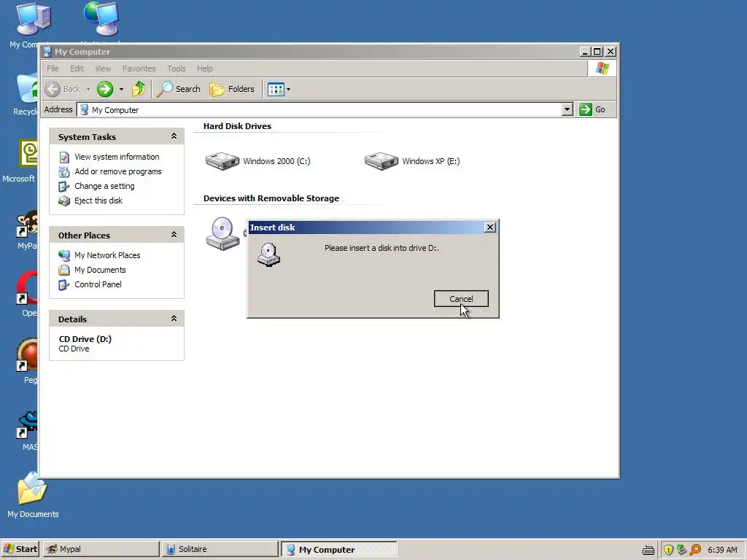Click the orange magnifier tray icon

coord(695,550)
